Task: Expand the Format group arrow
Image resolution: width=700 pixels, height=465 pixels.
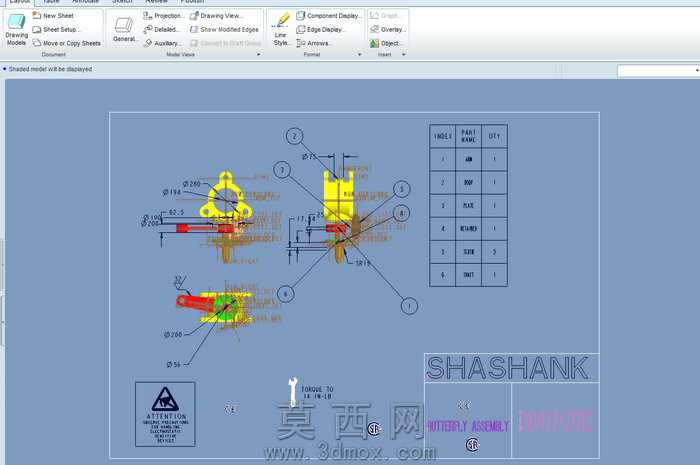Action: tap(360, 54)
